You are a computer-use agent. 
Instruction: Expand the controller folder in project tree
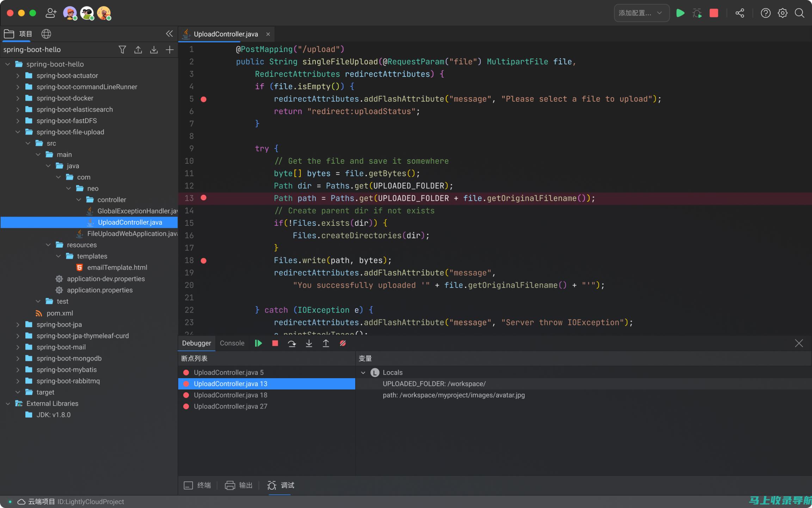(x=78, y=199)
